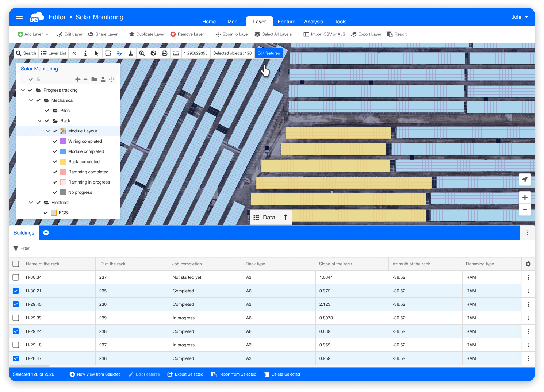Screen dimensions: 544x392
Task: Open the Feature tab
Action: 287,22
